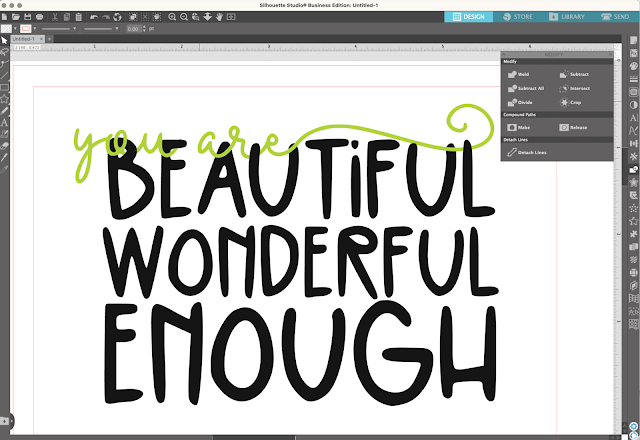Close the Modify panel

611,54
